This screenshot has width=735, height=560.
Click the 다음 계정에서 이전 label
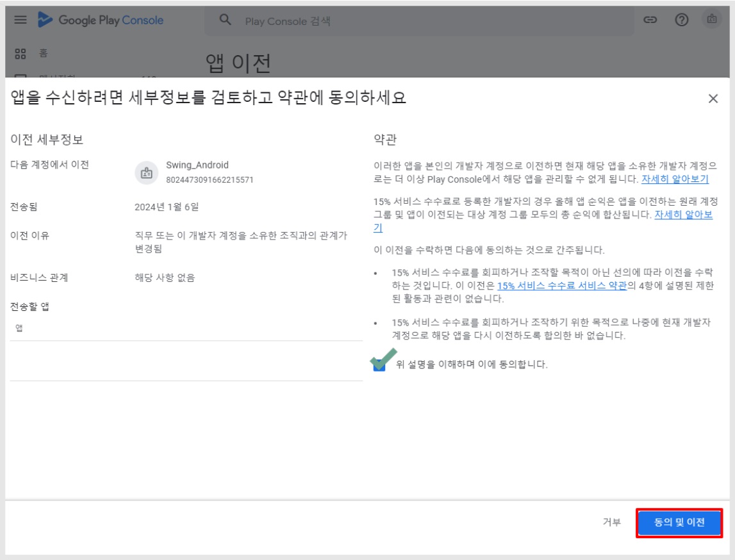coord(50,165)
